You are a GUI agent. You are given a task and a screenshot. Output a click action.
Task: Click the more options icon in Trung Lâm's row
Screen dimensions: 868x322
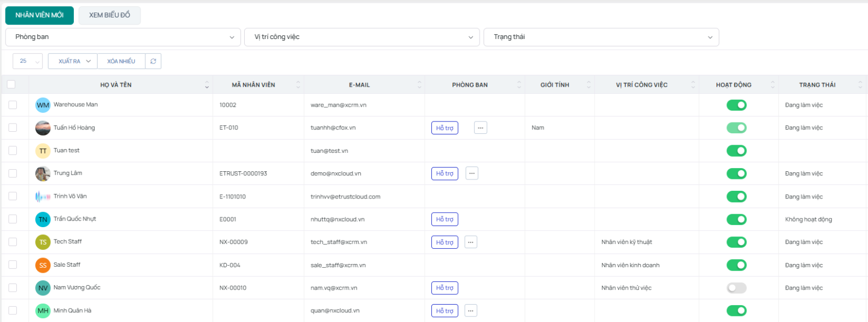471,173
